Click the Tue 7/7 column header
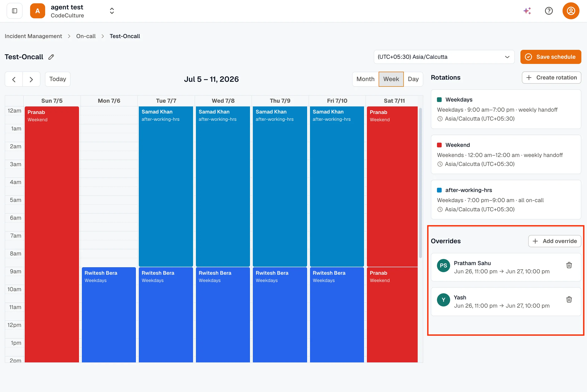Image resolution: width=587 pixels, height=392 pixels. pyautogui.click(x=166, y=101)
